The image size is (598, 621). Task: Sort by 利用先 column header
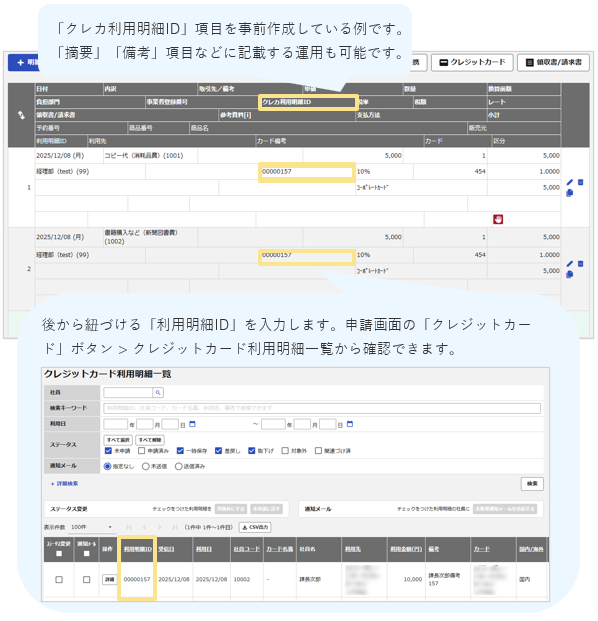click(352, 549)
